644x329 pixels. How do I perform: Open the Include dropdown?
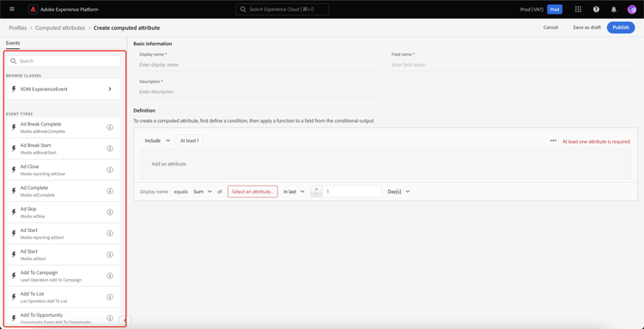157,141
